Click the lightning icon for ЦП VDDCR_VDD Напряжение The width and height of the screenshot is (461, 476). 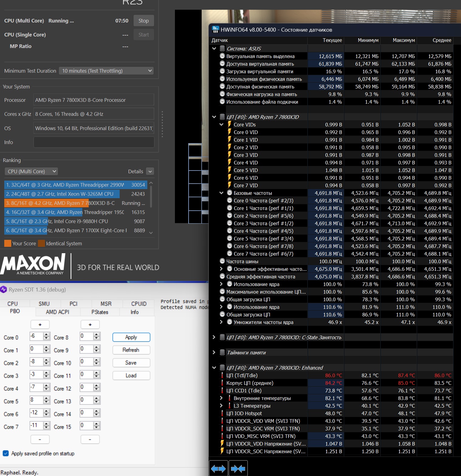222,443
